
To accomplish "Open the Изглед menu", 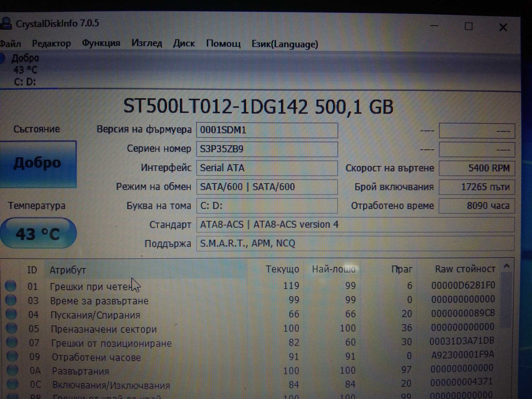I will pos(147,43).
